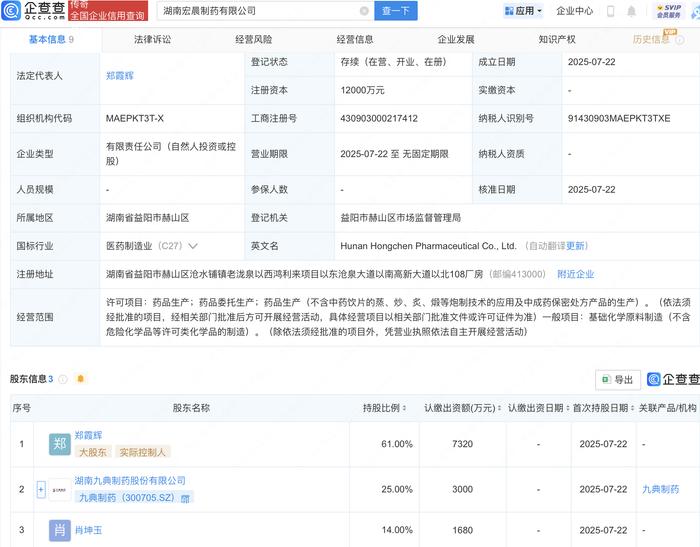Select registration authority 益阳市赫山区市场监督管理局
Image resolution: width=700 pixels, height=547 pixels.
400,217
